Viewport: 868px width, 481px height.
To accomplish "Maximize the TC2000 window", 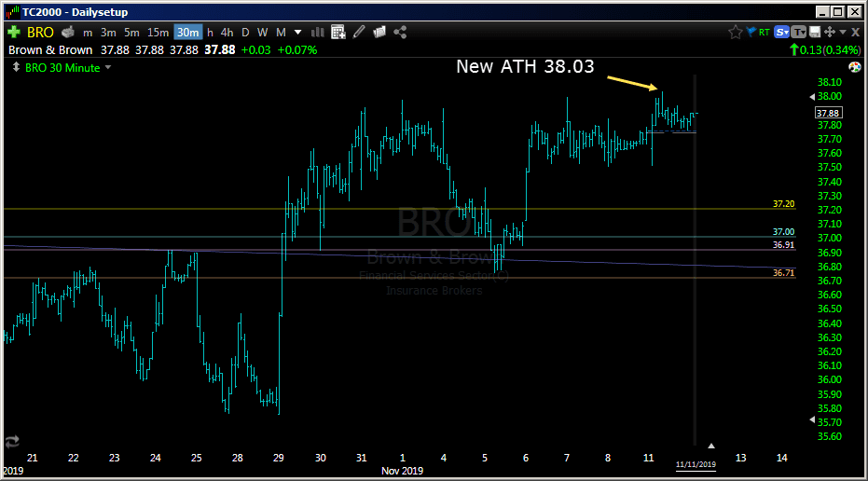I will (x=838, y=11).
